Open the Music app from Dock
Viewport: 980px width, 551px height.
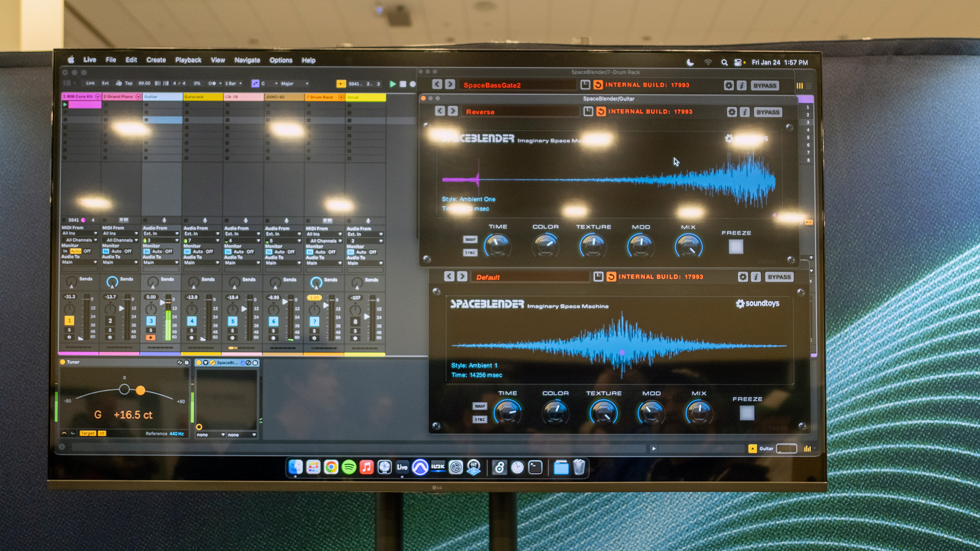[x=366, y=467]
